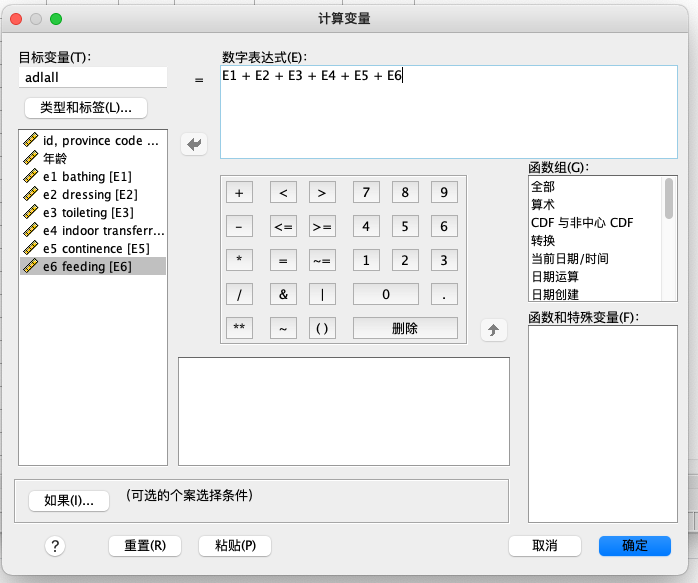Select variable id, province code
Screen dimensions: 698x583
click(x=93, y=141)
